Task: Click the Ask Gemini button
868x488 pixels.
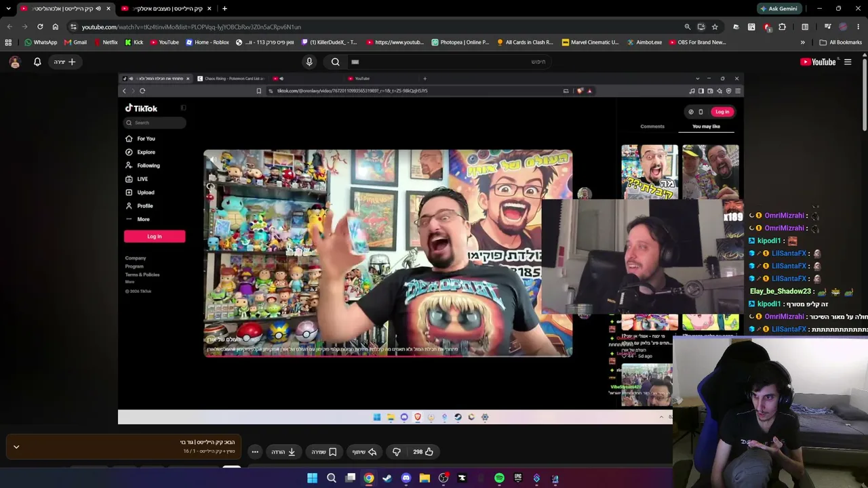Action: pos(778,9)
